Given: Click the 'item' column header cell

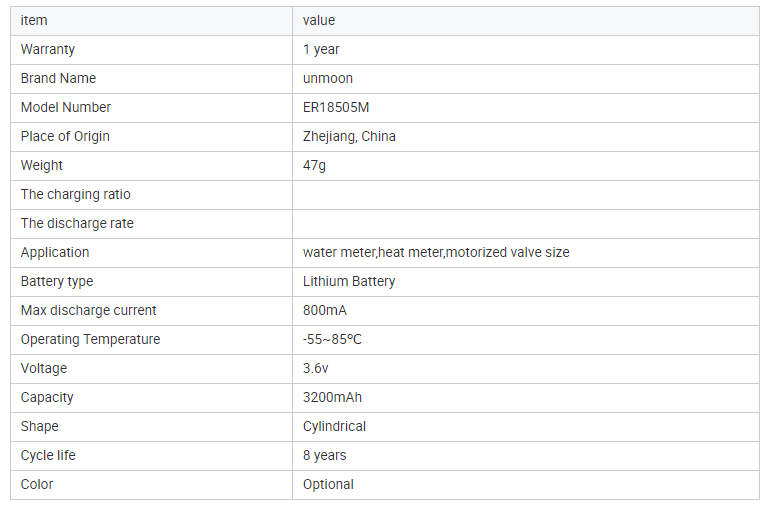Looking at the screenshot, I should click(151, 21).
